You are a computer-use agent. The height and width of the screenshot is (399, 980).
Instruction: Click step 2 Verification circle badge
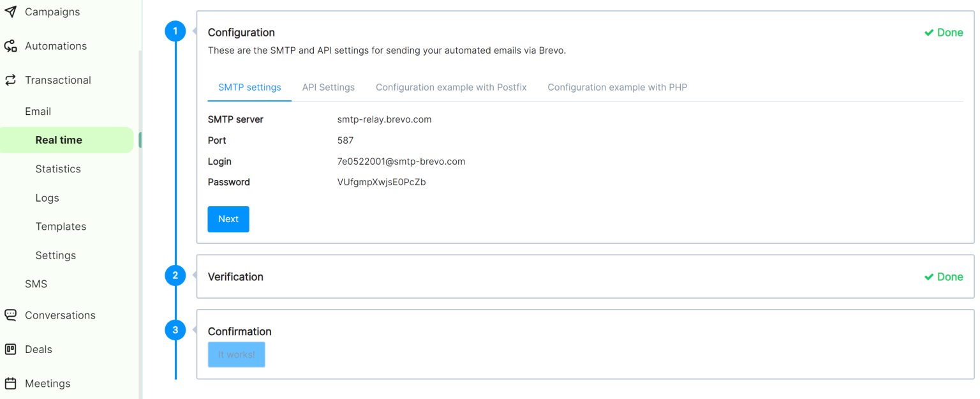click(x=175, y=275)
